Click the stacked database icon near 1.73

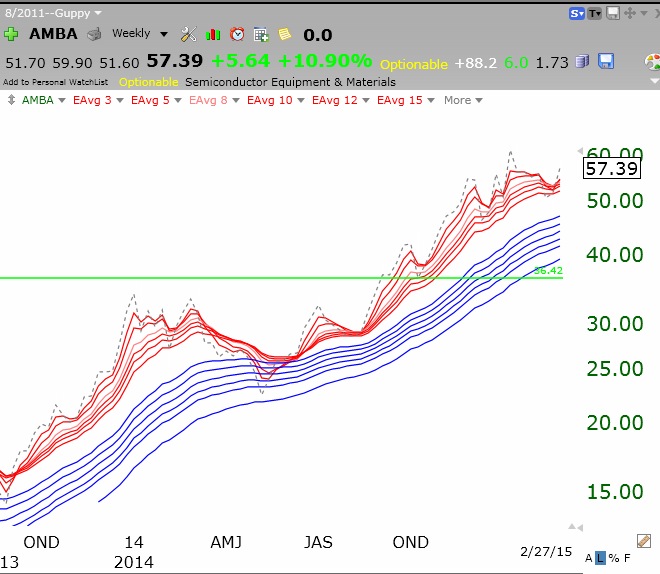click(x=583, y=61)
